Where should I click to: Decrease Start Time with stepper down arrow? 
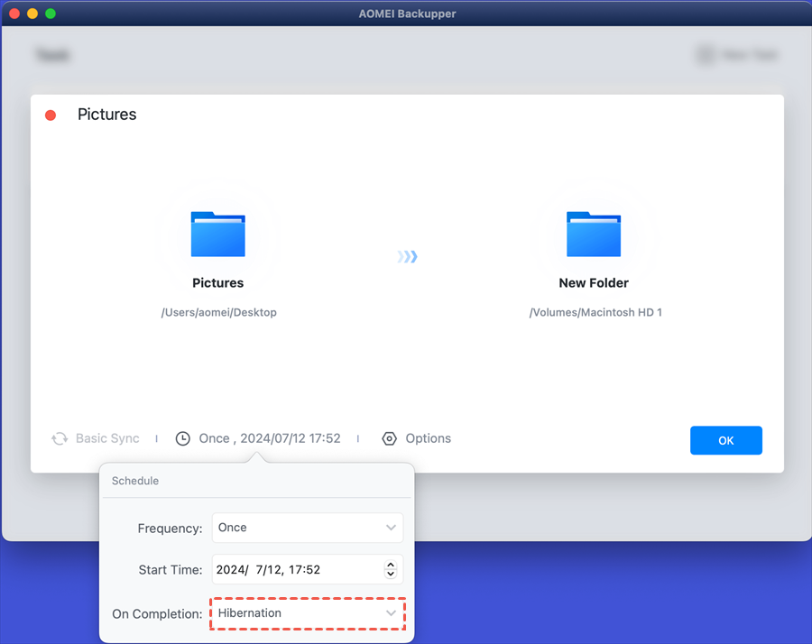pyautogui.click(x=391, y=574)
